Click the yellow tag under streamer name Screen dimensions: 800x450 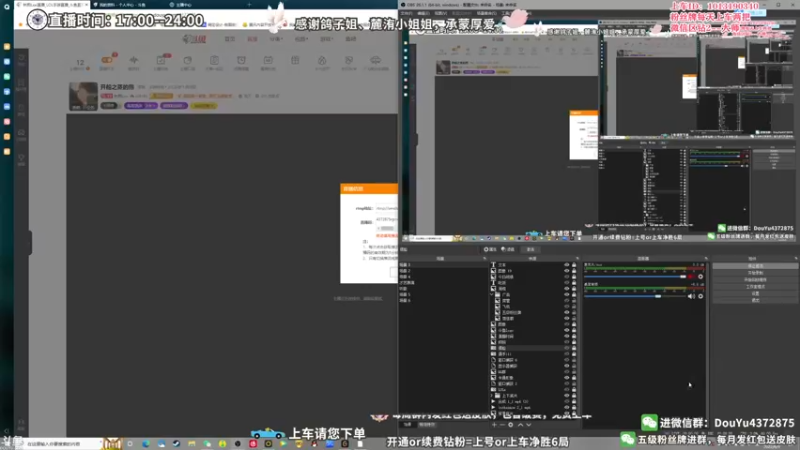(x=204, y=106)
